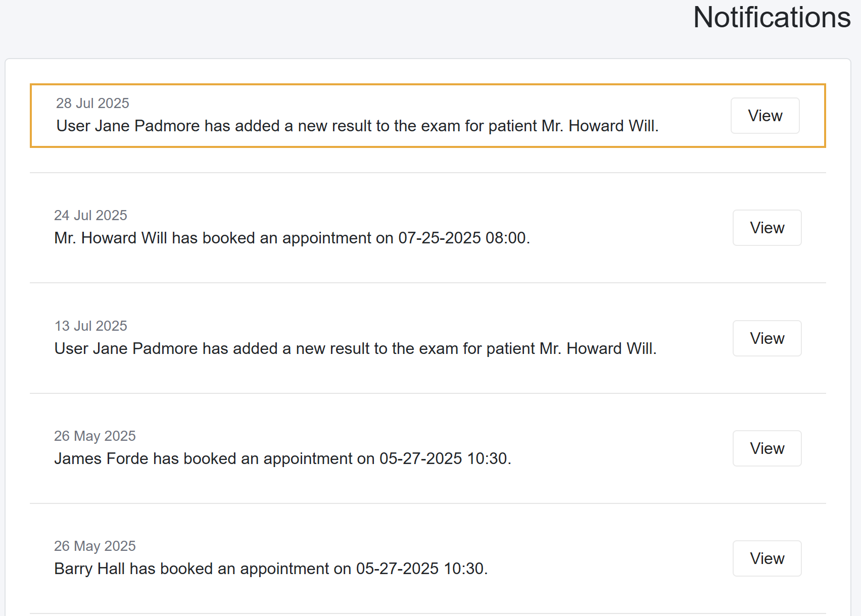
Task: Click View for Howard Will's appointment booking
Action: tap(767, 228)
